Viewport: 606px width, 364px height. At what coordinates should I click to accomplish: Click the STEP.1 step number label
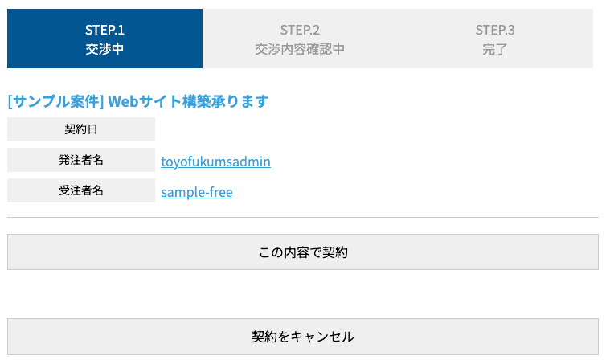pyautogui.click(x=104, y=30)
